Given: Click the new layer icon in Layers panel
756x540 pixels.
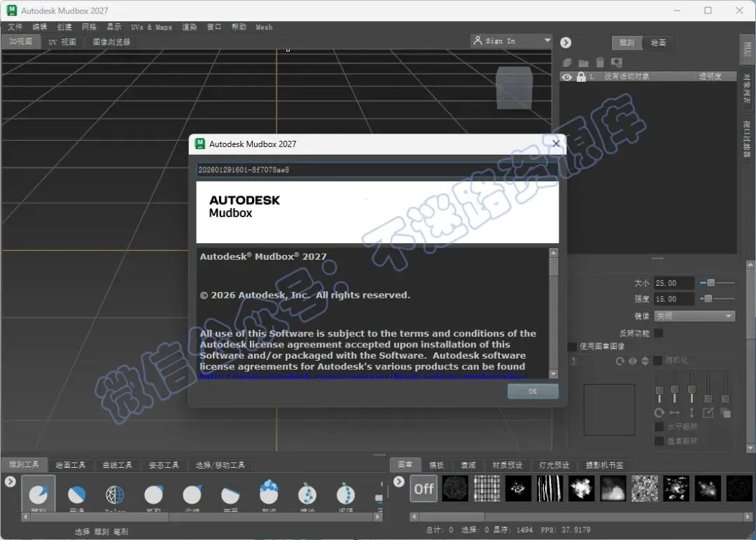Looking at the screenshot, I should click(x=568, y=63).
